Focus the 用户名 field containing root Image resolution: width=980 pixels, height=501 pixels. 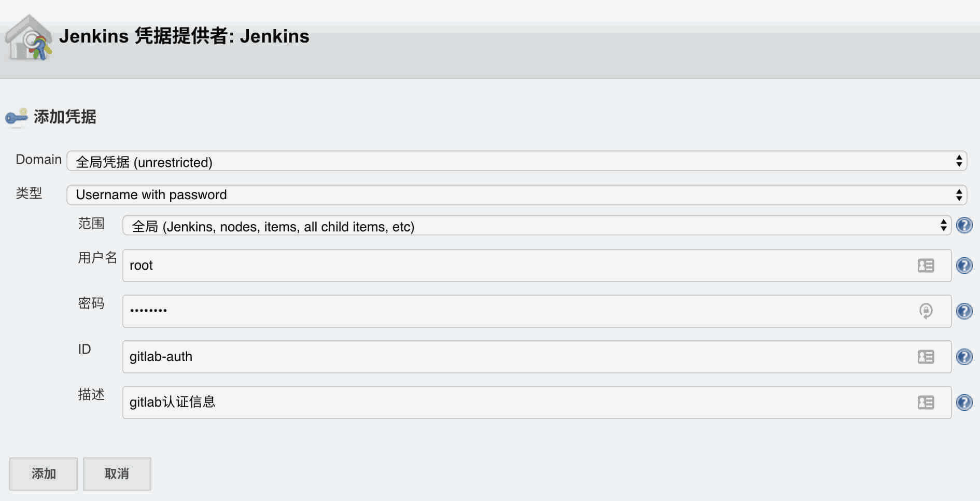pos(537,266)
